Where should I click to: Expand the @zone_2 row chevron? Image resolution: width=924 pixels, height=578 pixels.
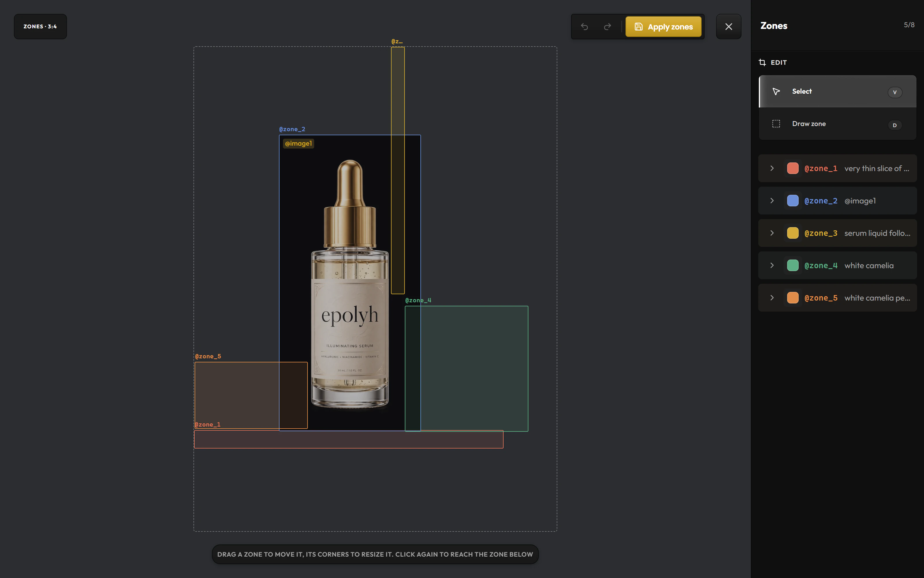772,201
